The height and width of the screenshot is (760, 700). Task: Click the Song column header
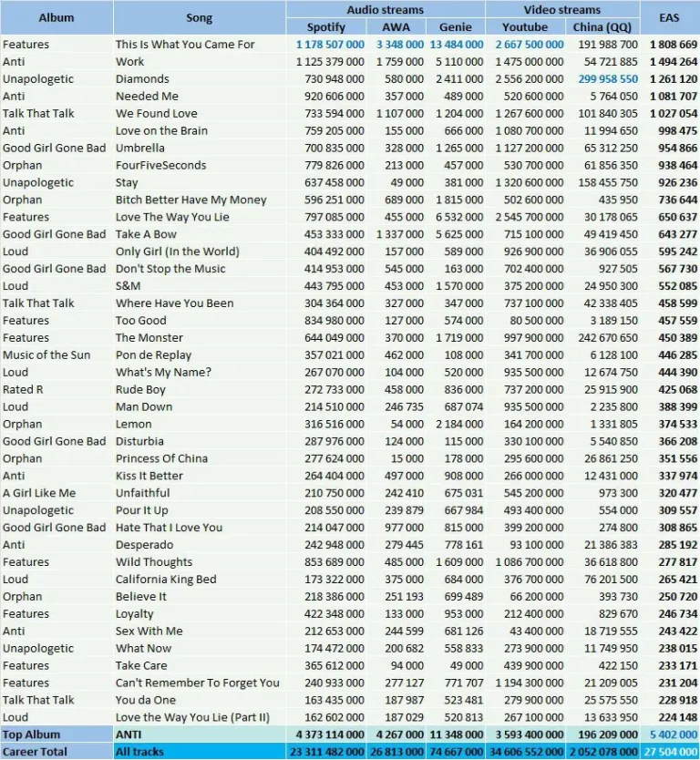coord(199,17)
